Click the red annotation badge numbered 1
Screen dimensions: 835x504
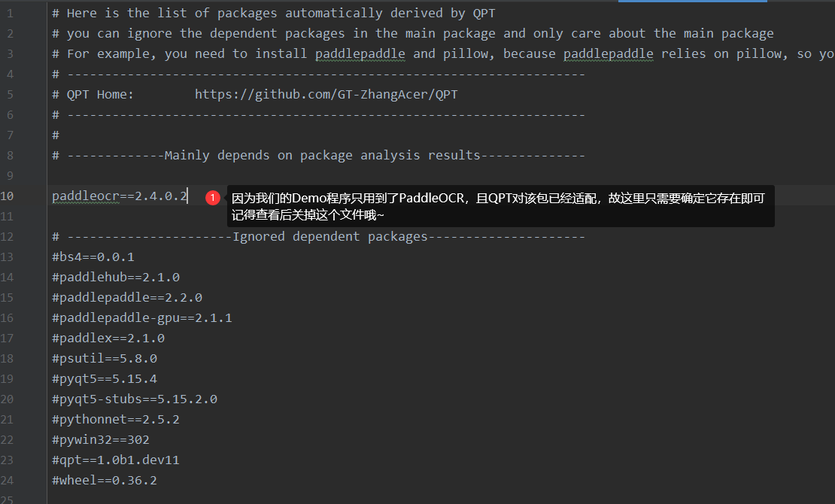[x=213, y=197]
